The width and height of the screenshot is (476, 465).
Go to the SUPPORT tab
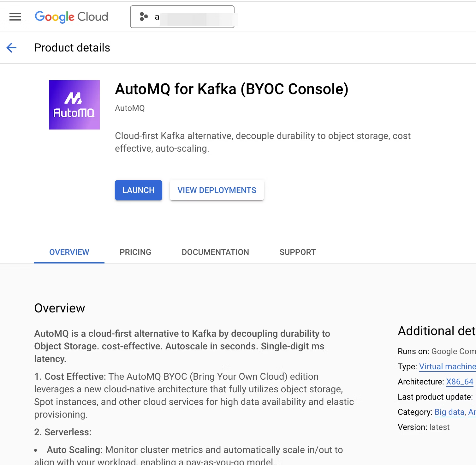tap(297, 252)
